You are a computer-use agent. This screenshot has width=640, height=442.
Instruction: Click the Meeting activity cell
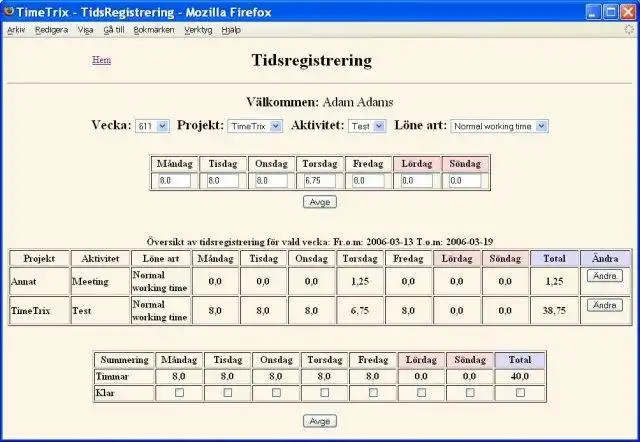[100, 281]
